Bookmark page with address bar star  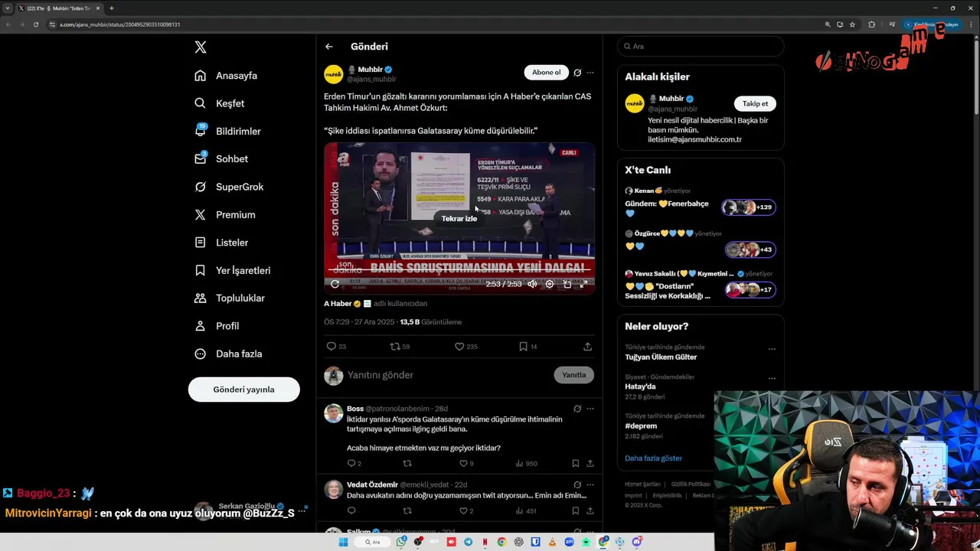coord(852,24)
